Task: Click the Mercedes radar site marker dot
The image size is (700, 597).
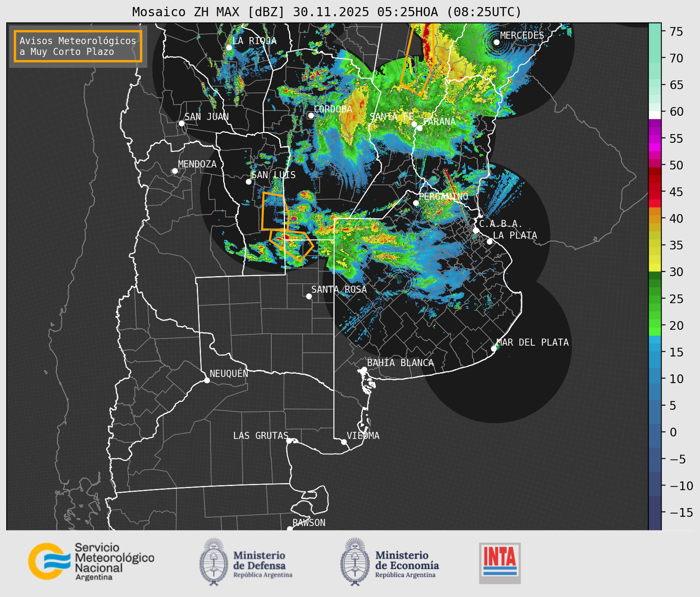Action: 497,42
